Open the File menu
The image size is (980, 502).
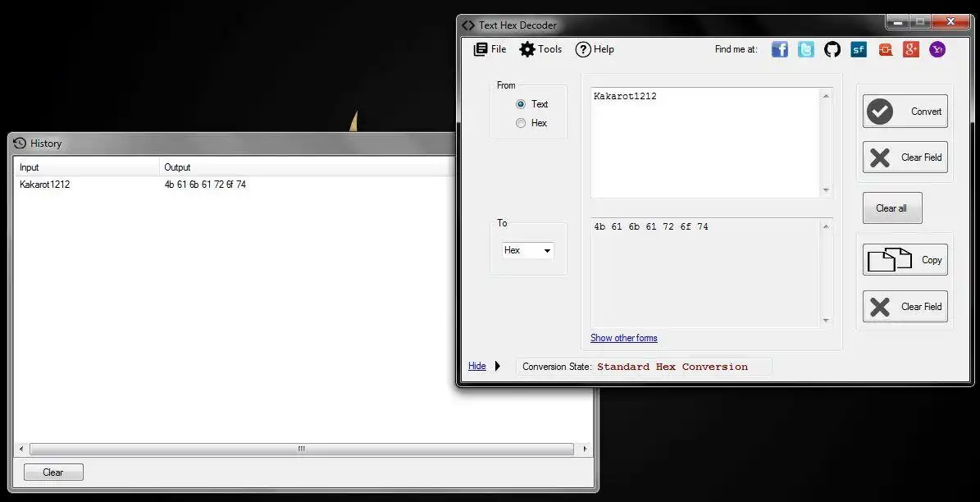click(x=490, y=49)
